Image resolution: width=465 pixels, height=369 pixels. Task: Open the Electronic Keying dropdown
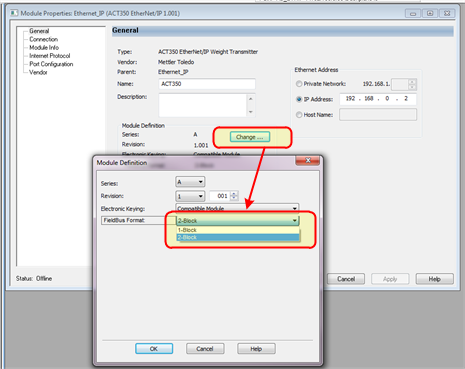237,208
